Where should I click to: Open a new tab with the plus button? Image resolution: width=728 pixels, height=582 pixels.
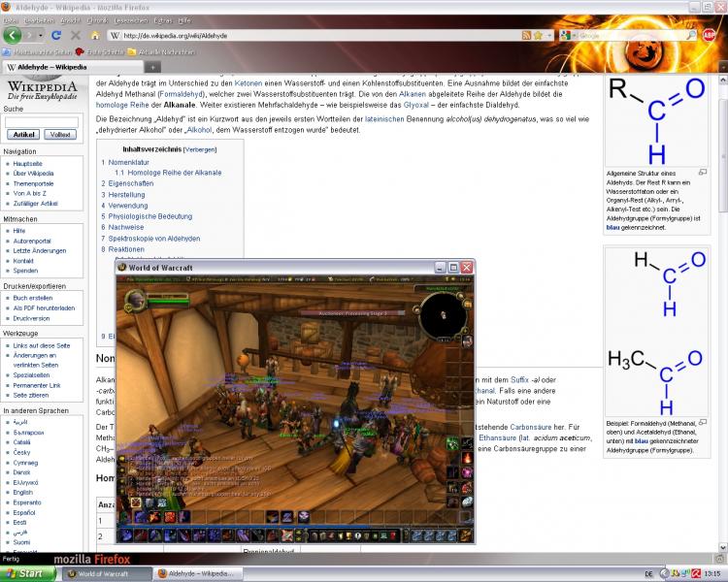click(x=152, y=68)
